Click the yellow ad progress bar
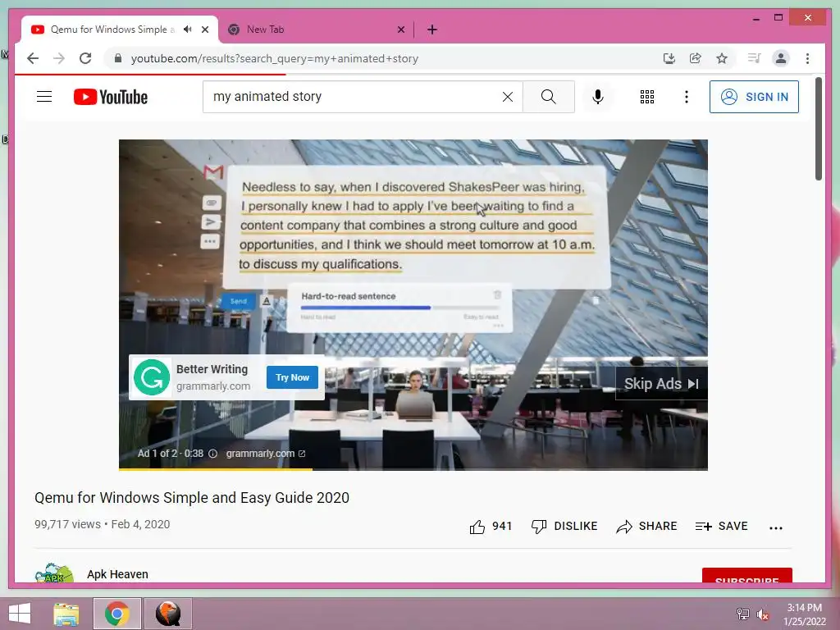840x630 pixels. point(216,468)
